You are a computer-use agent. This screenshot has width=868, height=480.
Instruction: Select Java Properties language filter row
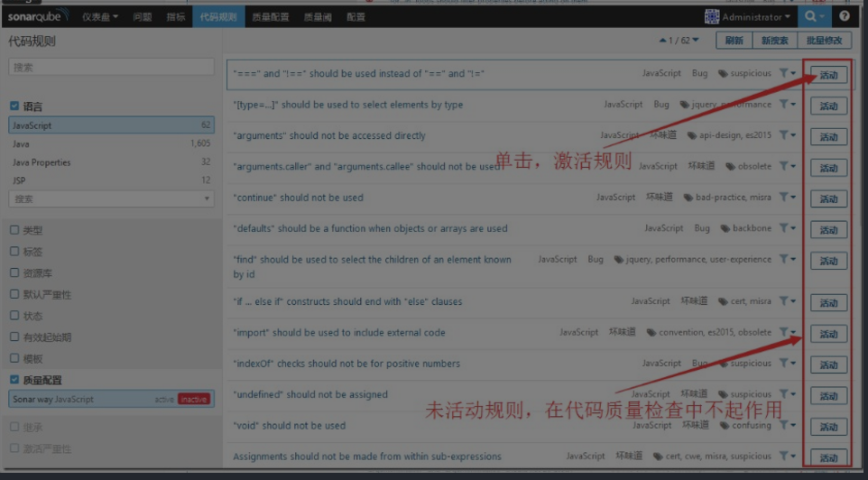(111, 162)
